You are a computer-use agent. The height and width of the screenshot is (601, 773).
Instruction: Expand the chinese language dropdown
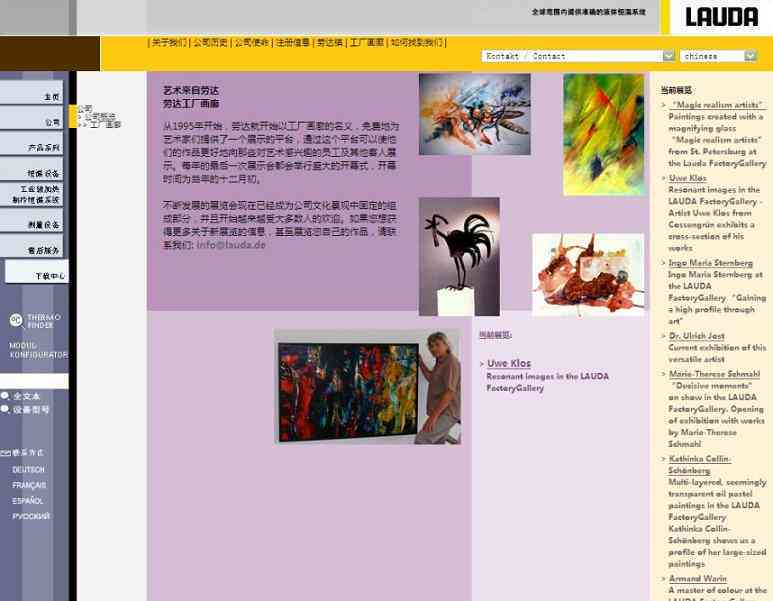(x=718, y=56)
